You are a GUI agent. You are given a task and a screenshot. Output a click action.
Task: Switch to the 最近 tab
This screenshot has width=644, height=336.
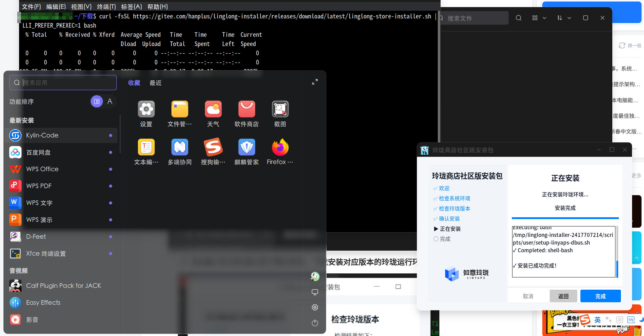point(155,83)
